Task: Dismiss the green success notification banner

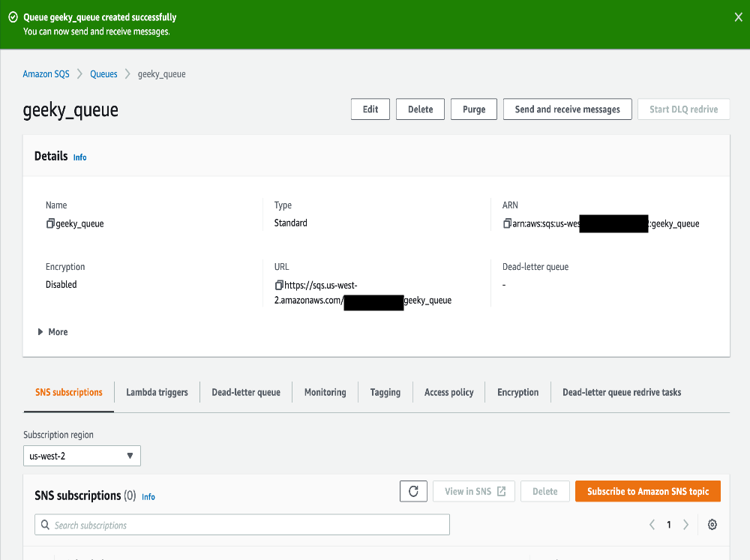Action: [738, 17]
